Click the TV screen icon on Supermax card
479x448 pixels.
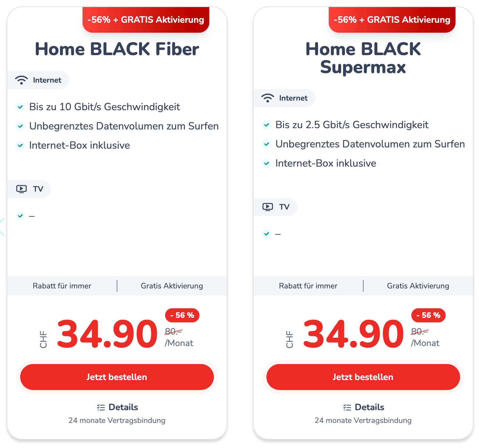(268, 207)
